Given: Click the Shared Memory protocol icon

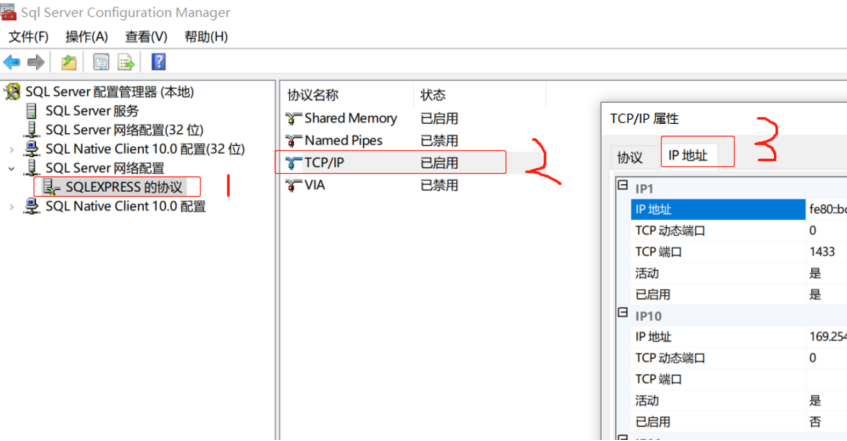Looking at the screenshot, I should point(293,118).
